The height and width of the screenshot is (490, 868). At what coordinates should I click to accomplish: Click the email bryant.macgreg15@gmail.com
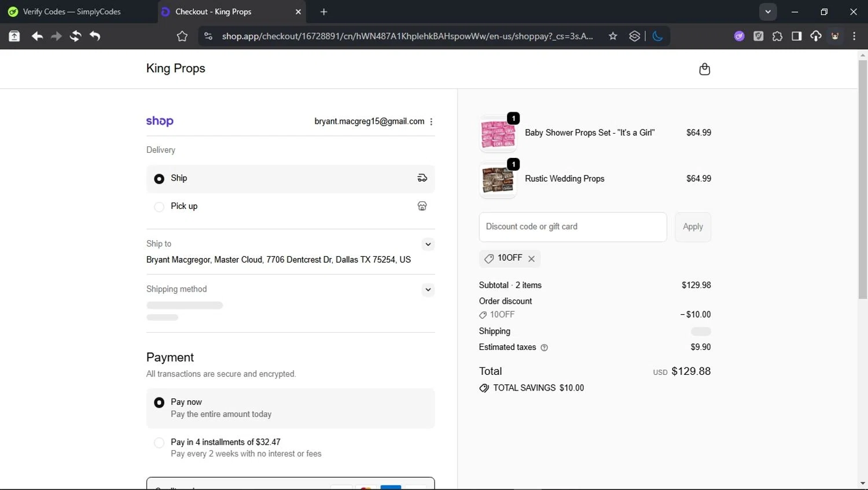[x=369, y=121]
